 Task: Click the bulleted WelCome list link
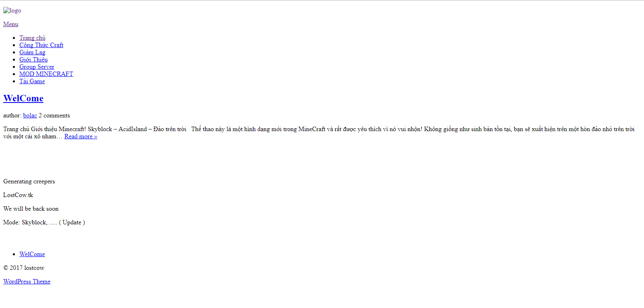32,254
